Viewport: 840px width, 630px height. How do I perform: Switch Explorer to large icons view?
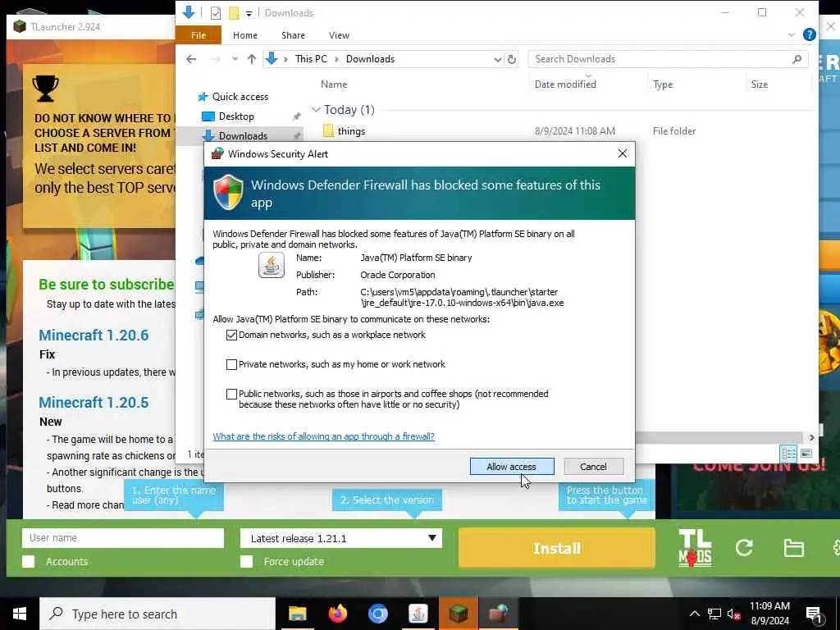806,454
